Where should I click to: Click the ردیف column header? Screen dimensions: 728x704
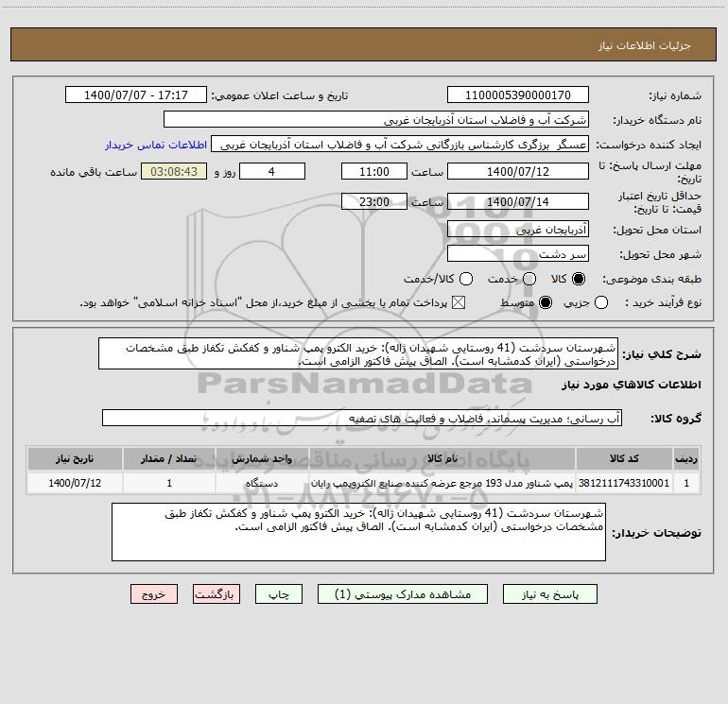686,458
